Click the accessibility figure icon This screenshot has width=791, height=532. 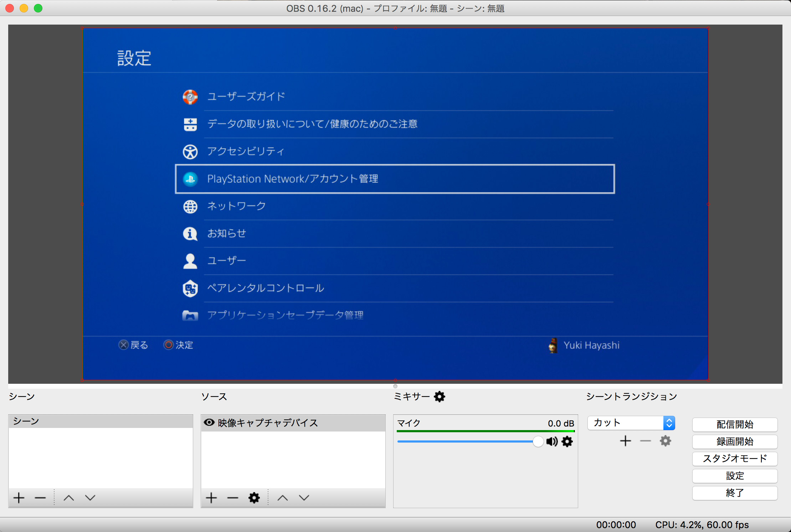tap(190, 152)
